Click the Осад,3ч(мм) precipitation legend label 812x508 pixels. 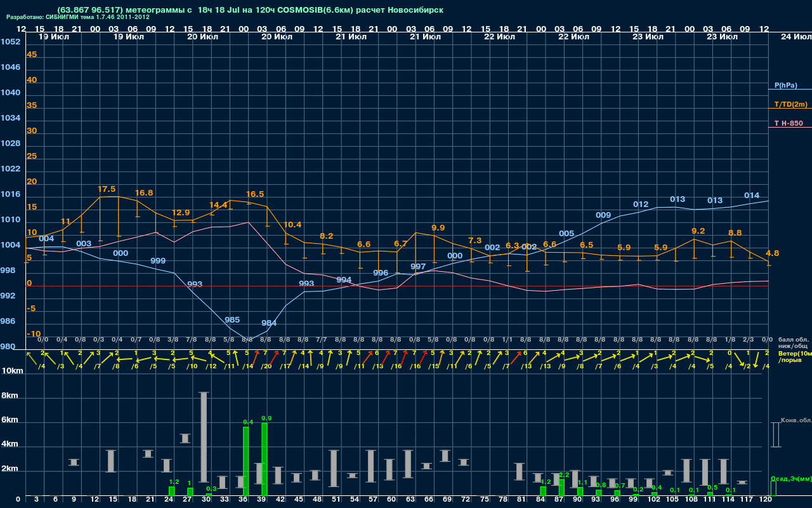790,478
